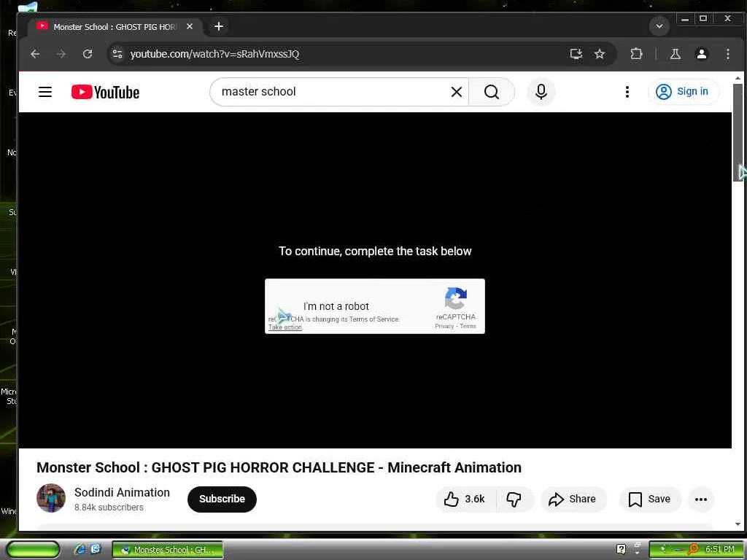This screenshot has width=747, height=560.
Task: View site information icon in address bar
Action: [x=117, y=54]
